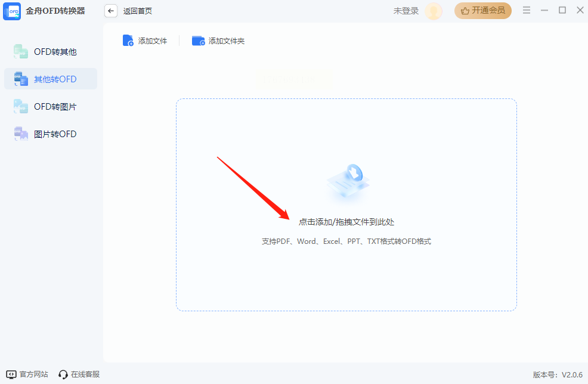Close the converter window

pyautogui.click(x=580, y=10)
